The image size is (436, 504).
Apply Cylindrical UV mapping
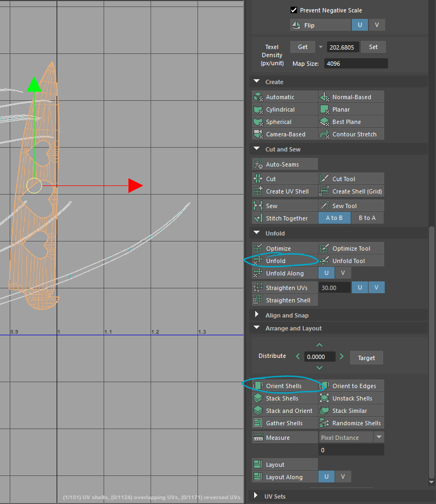[285, 109]
